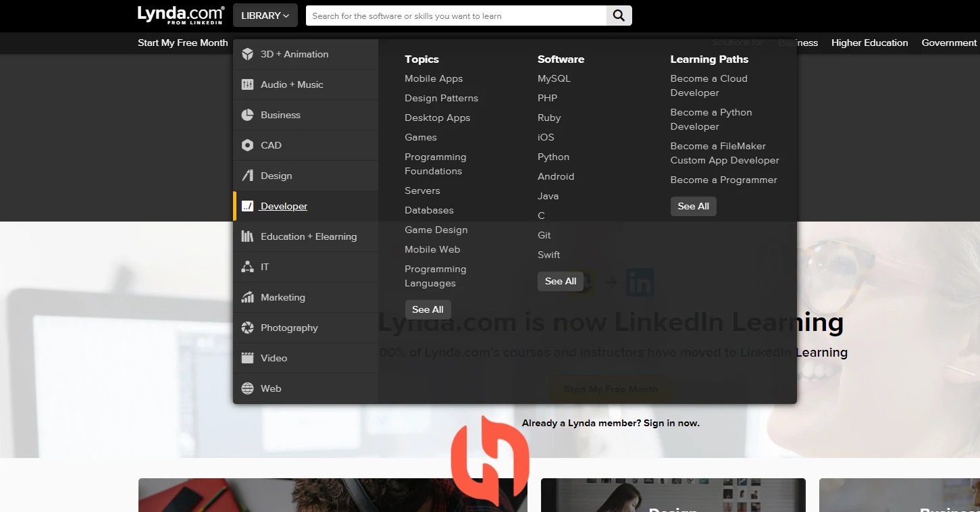Open the Databases topic
Screen dimensions: 980x512
[429, 210]
